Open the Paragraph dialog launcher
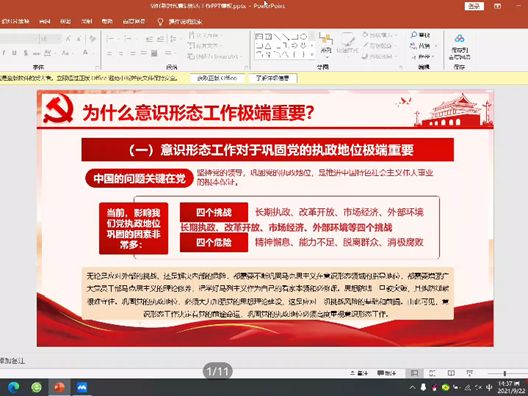The image size is (528, 396). (x=246, y=67)
